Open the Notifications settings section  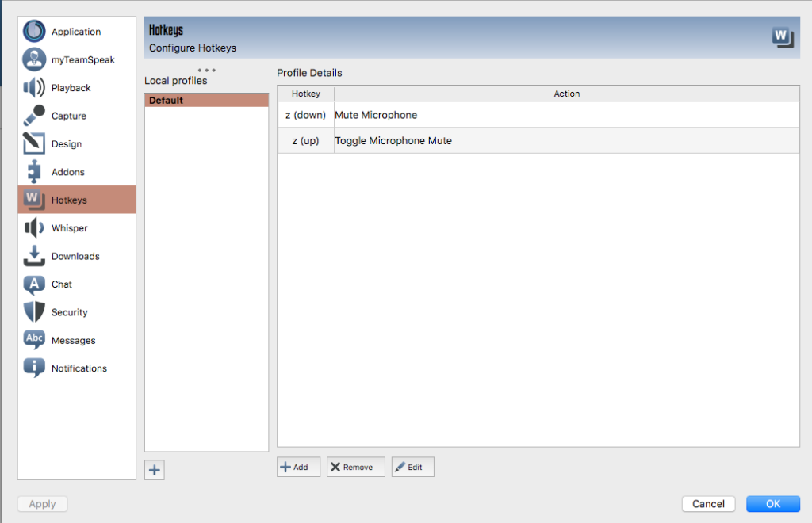click(x=77, y=368)
